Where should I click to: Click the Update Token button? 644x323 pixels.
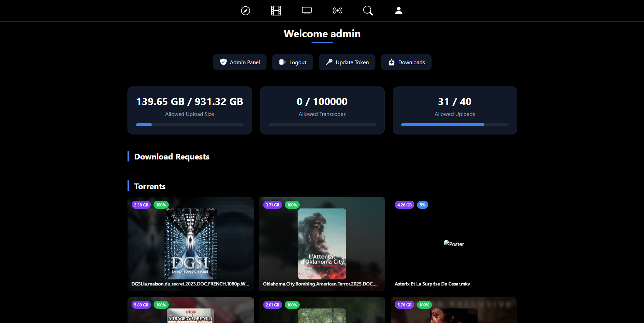(347, 62)
